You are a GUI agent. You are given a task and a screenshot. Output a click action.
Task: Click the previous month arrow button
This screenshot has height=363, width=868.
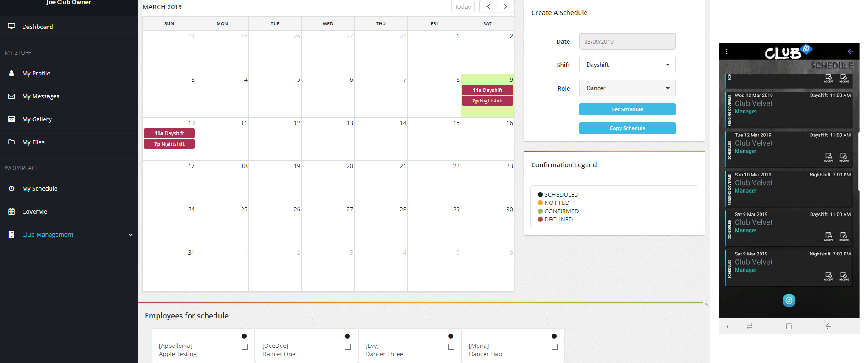pyautogui.click(x=488, y=6)
